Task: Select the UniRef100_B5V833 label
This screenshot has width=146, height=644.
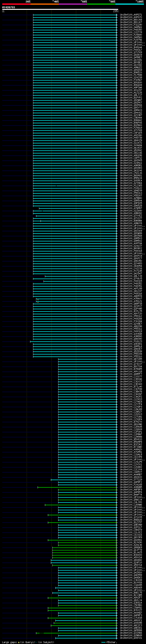Action: (131, 440)
